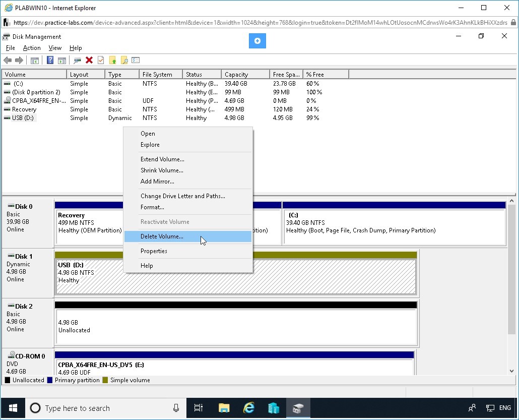Click the ENG language indicator
Image resolution: width=519 pixels, height=420 pixels.
(x=505, y=408)
